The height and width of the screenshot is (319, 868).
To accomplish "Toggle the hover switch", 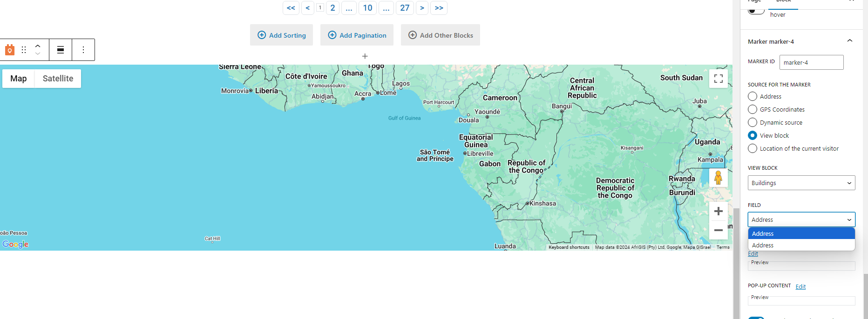I will 756,11.
